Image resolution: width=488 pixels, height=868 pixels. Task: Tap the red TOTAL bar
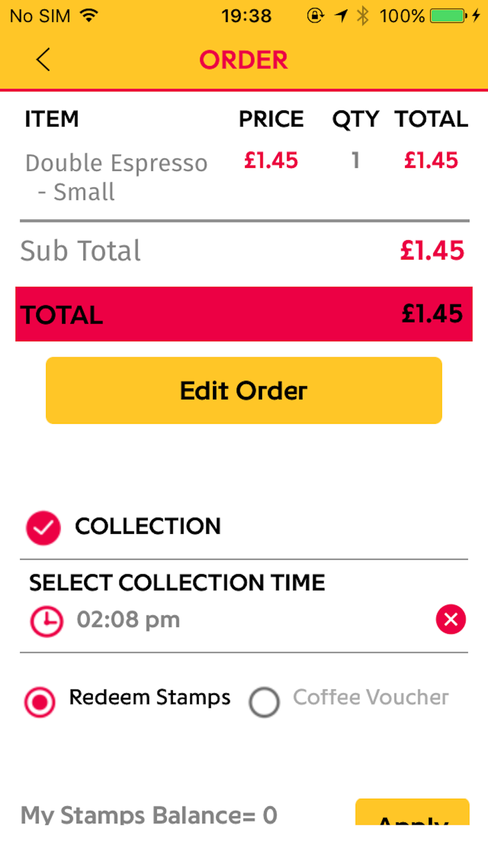[x=244, y=314]
